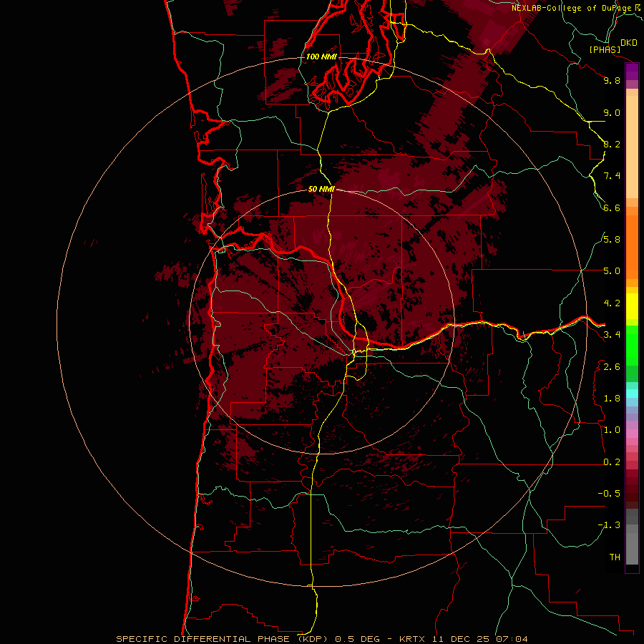Click the [PHAS] legend unit label
This screenshot has height=644, width=644.
[605, 49]
